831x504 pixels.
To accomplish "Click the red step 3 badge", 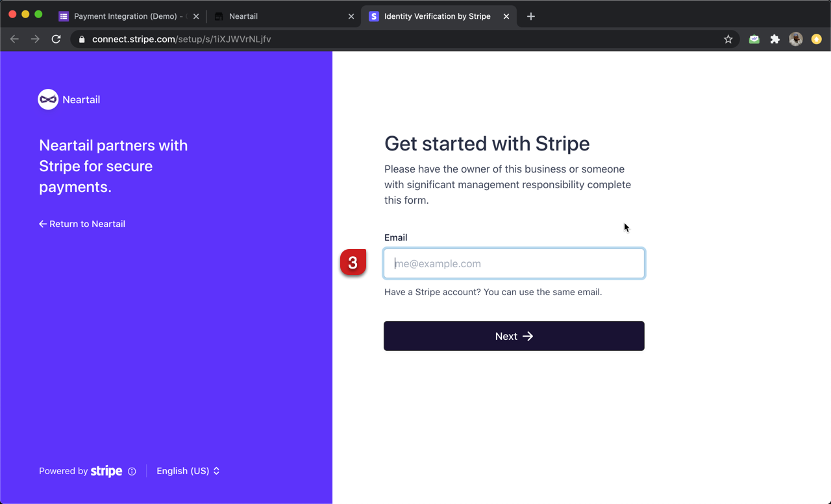I will (x=353, y=262).
